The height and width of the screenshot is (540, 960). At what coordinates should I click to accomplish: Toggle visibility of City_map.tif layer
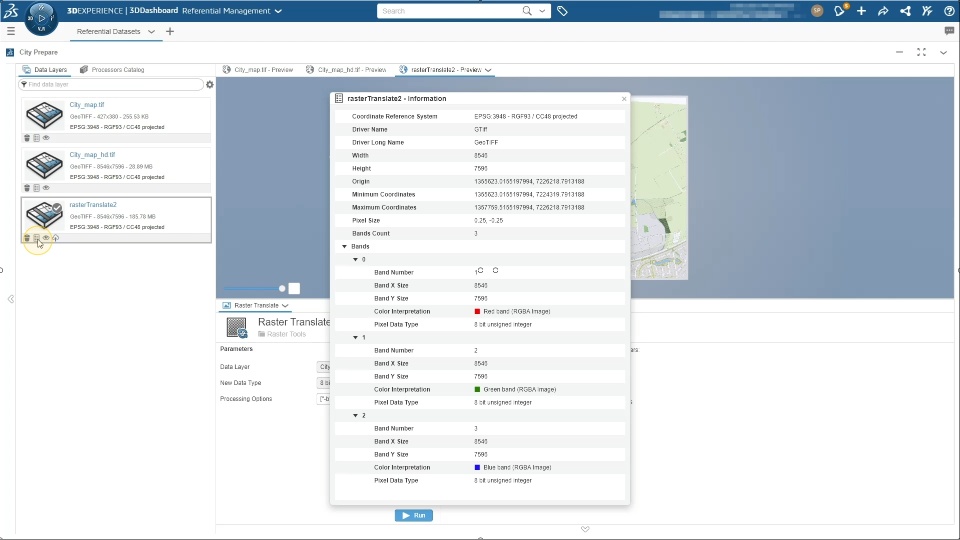coord(46,138)
